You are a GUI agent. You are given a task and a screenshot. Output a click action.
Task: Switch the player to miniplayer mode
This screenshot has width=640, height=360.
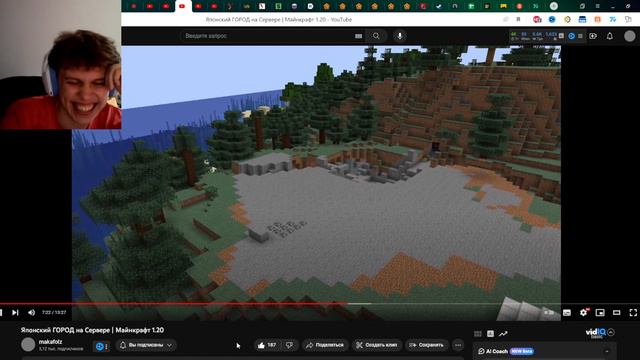click(600, 313)
